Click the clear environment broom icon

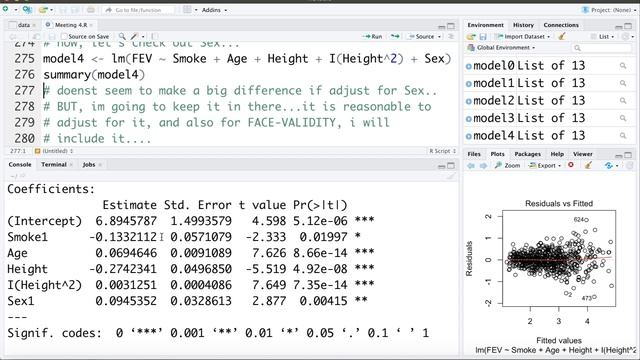click(x=562, y=36)
